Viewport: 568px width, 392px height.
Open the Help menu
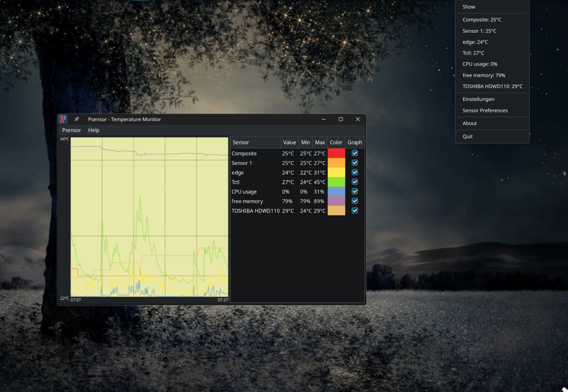coord(94,130)
